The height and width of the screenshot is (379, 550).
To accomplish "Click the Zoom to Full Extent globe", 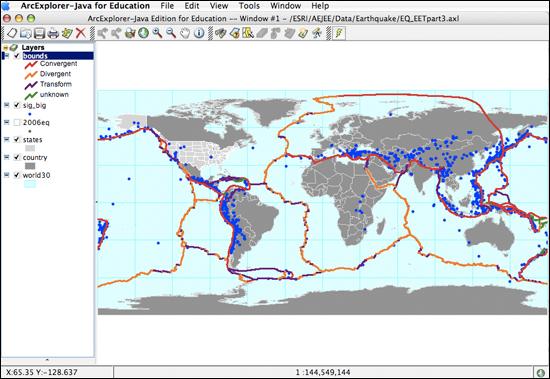I will click(x=143, y=33).
